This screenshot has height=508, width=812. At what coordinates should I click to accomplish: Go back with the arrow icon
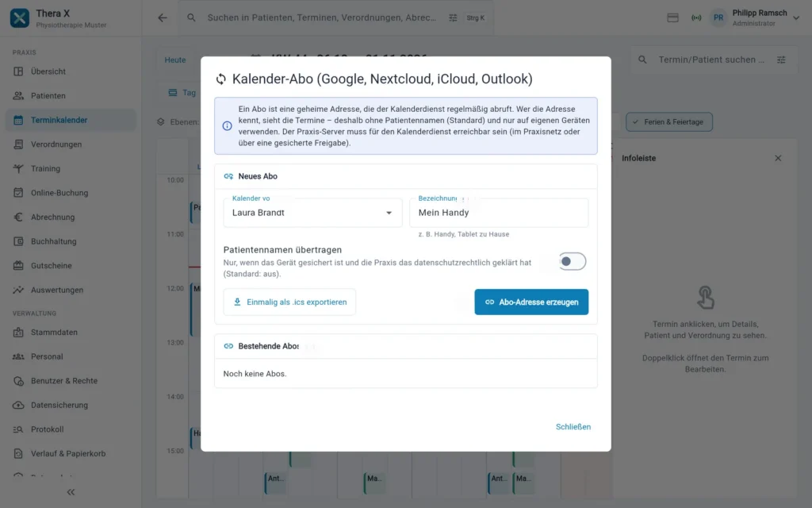click(x=163, y=17)
